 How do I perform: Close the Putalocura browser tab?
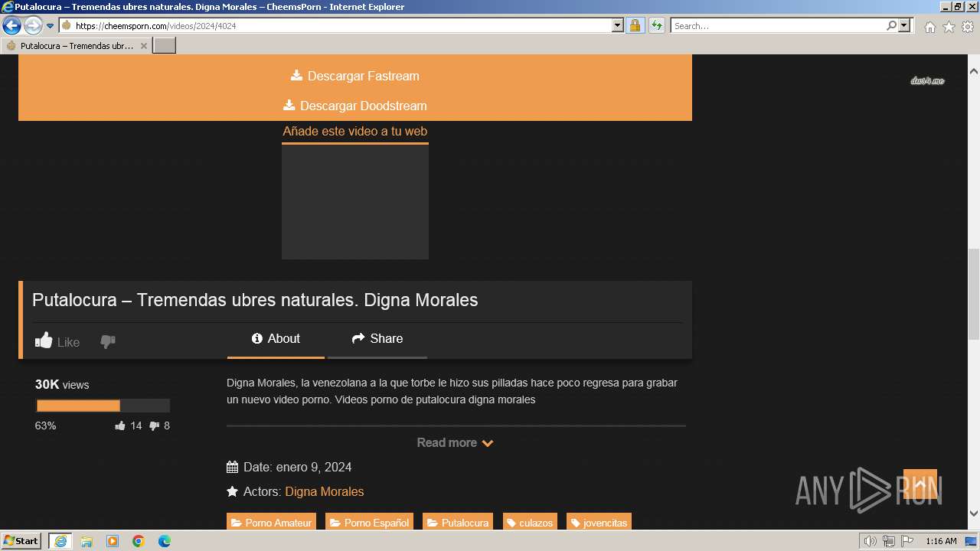[x=143, y=46]
